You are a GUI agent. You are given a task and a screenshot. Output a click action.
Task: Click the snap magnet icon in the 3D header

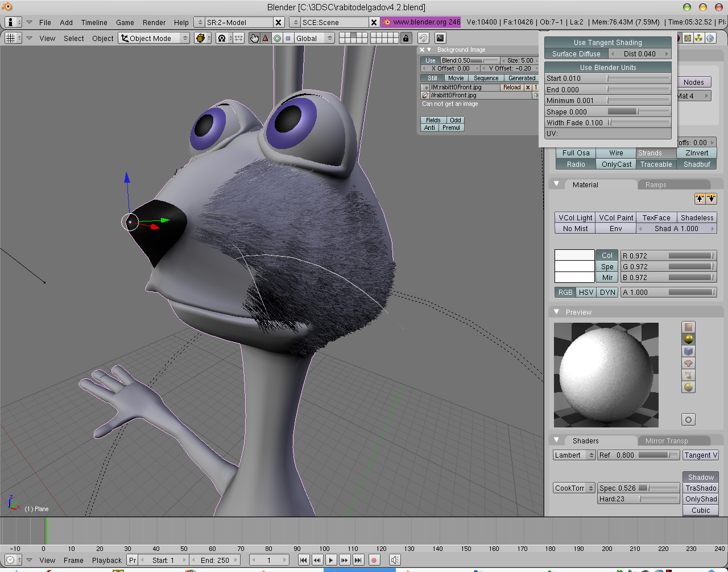(424, 38)
